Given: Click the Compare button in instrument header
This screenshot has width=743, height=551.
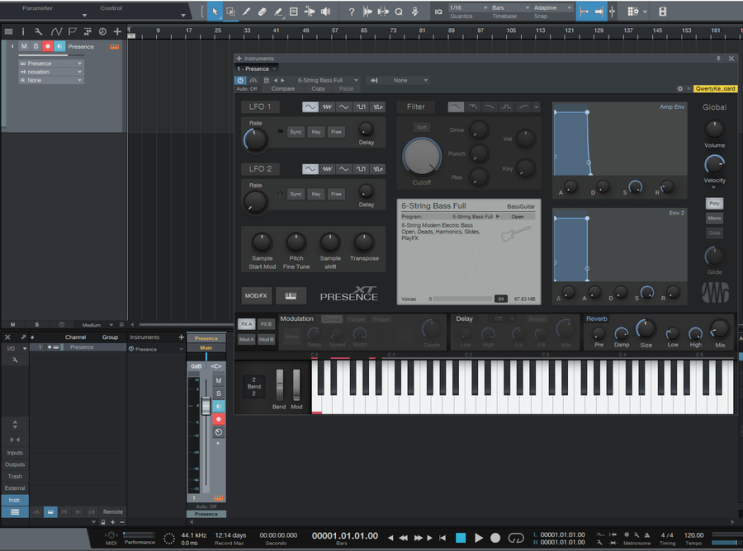Looking at the screenshot, I should pyautogui.click(x=283, y=88).
